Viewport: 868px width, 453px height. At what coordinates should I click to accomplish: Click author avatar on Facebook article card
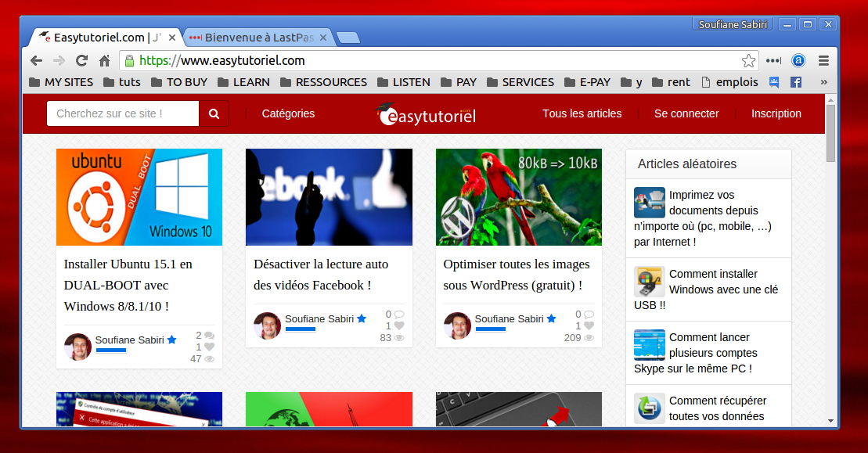pyautogui.click(x=268, y=325)
